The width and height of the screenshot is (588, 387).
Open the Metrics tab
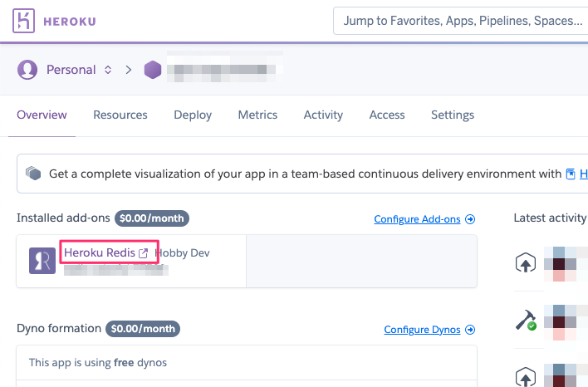[x=257, y=115]
